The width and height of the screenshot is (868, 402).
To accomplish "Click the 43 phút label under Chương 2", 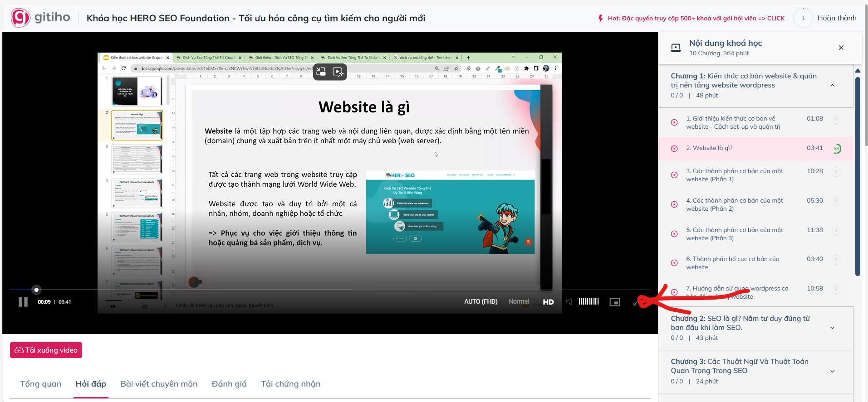I will point(707,338).
